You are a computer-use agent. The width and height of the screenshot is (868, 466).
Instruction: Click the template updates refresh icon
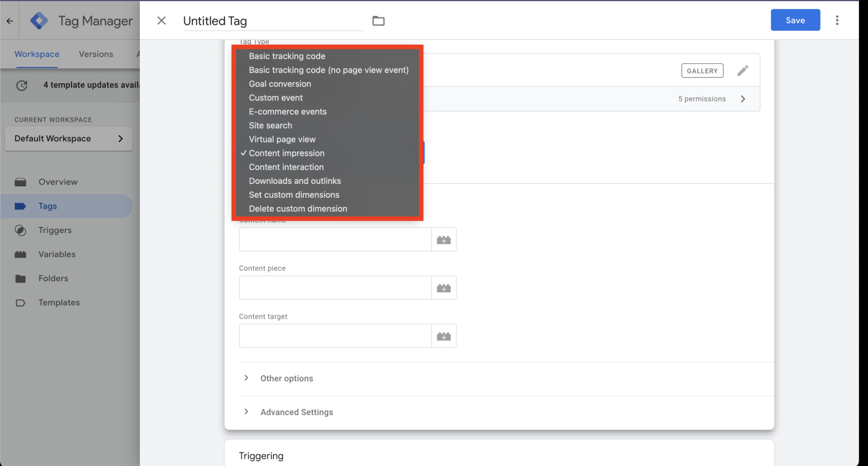(x=22, y=85)
